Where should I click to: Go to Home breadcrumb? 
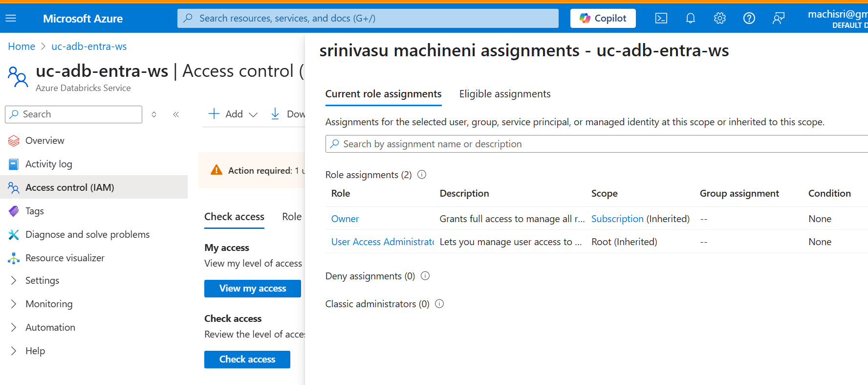point(22,46)
